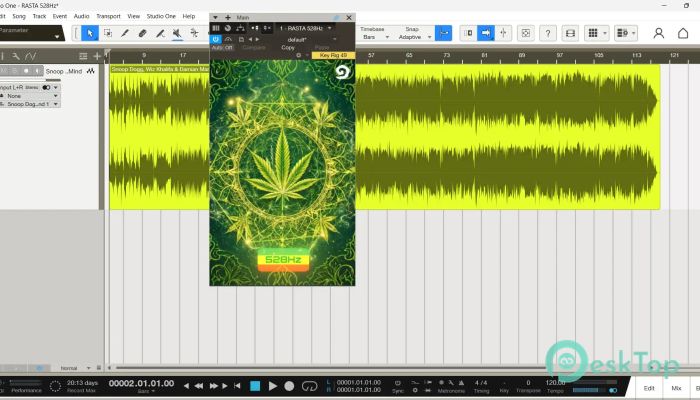
Task: Open the Event menu
Action: 60,16
